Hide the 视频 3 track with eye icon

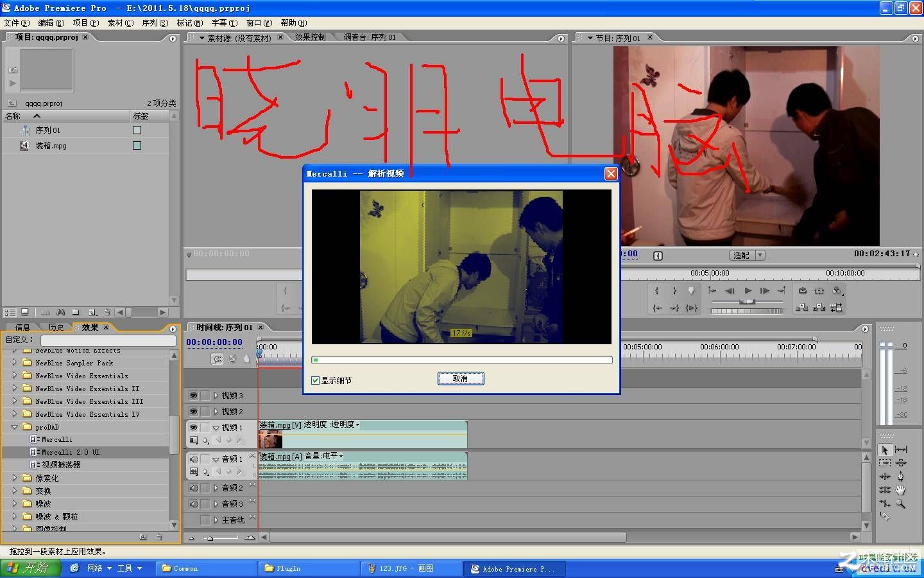pos(193,395)
